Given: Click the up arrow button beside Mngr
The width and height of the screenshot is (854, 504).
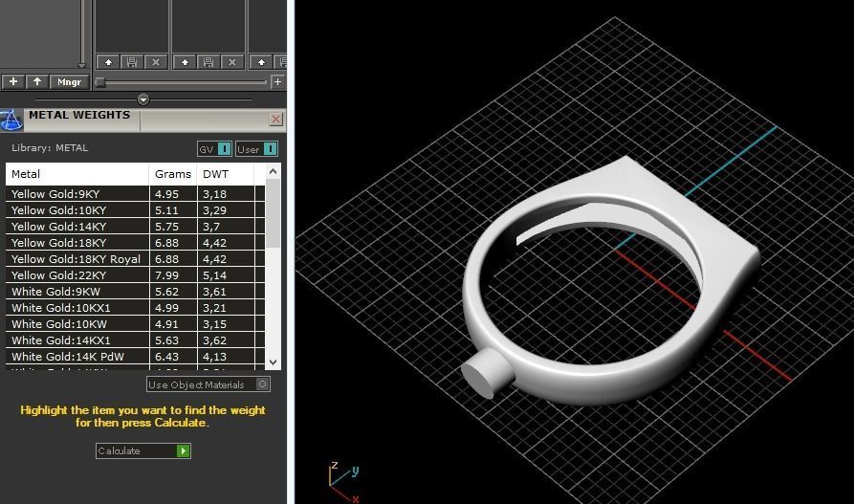Looking at the screenshot, I should point(37,81).
